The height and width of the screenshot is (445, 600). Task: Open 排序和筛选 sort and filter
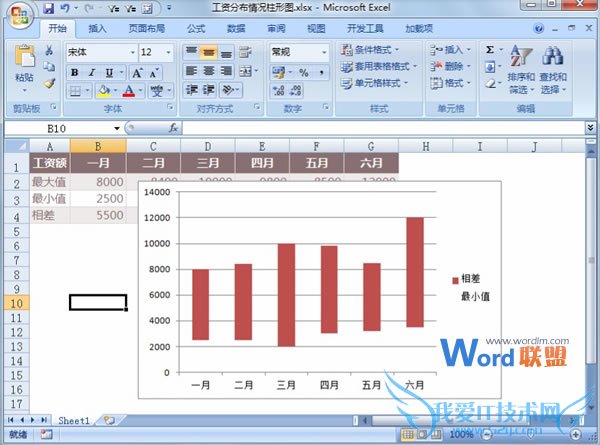521,70
